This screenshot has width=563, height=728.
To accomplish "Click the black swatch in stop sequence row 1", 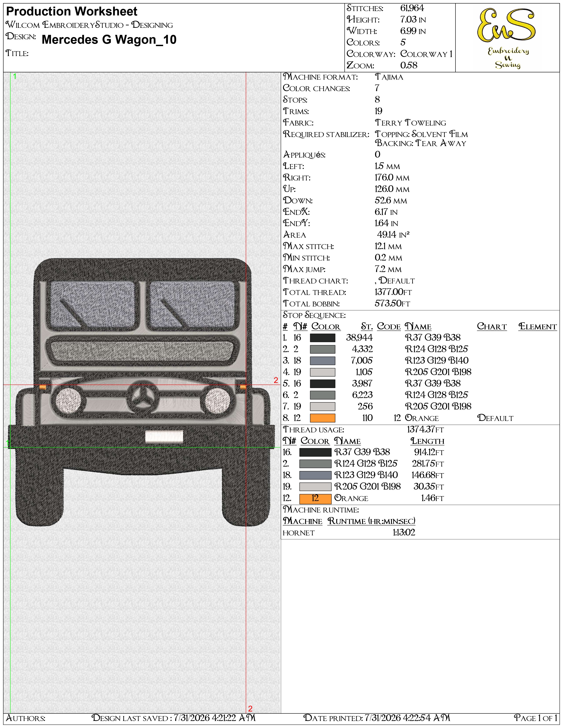I will (x=323, y=338).
